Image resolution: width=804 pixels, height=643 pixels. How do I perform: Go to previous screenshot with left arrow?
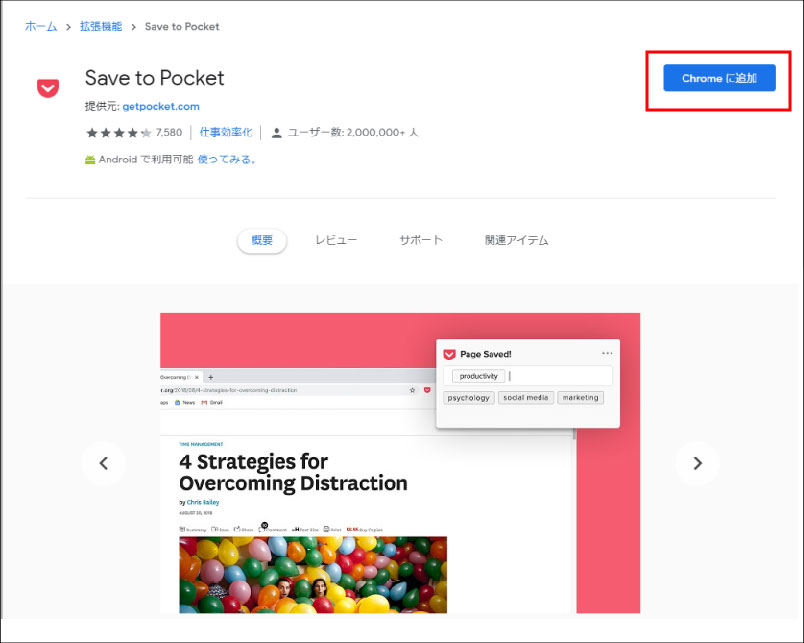pyautogui.click(x=103, y=463)
